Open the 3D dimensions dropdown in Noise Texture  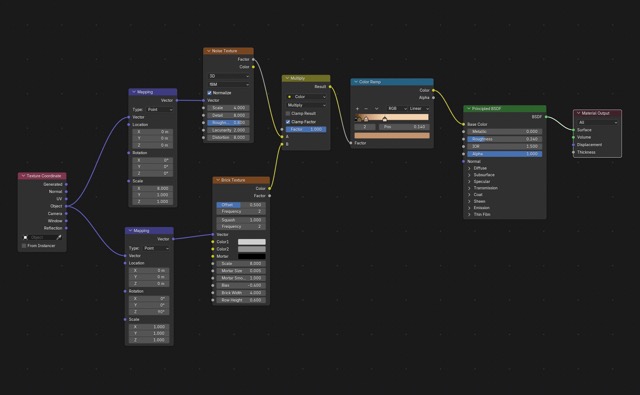229,76
